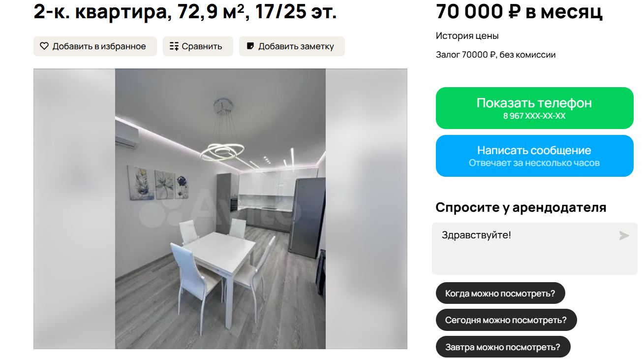
Task: Click the 'Добавить в избранное' label
Action: (x=99, y=46)
